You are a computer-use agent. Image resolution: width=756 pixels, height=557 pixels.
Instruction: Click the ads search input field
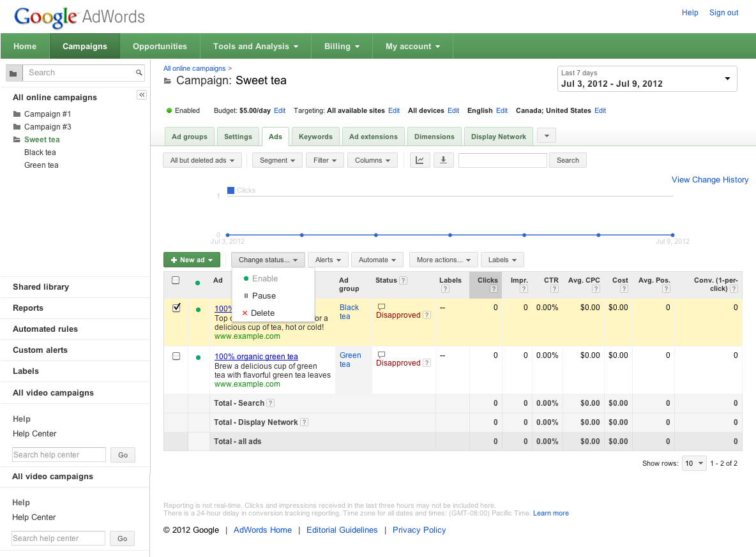click(503, 160)
